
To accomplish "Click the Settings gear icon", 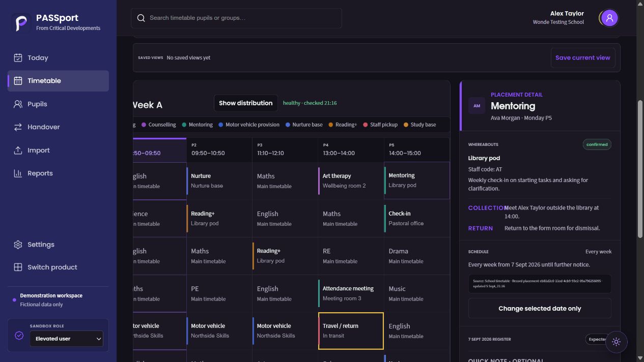I will point(18,245).
